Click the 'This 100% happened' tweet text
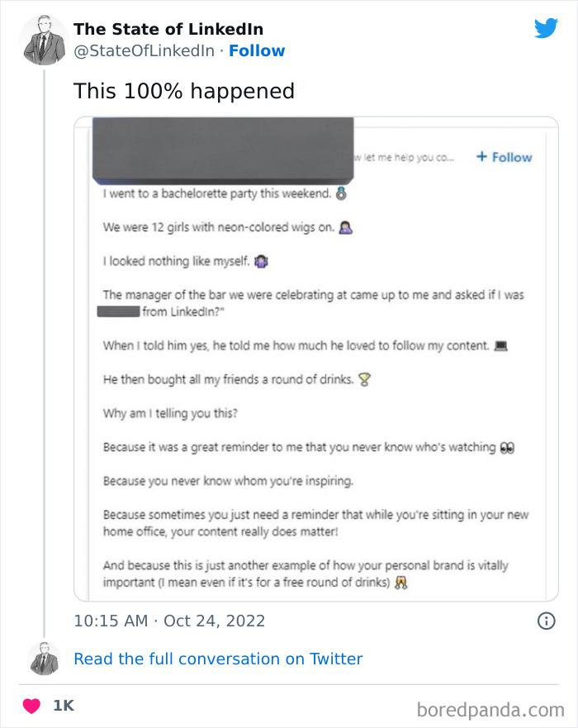The image size is (578, 728). 184,91
